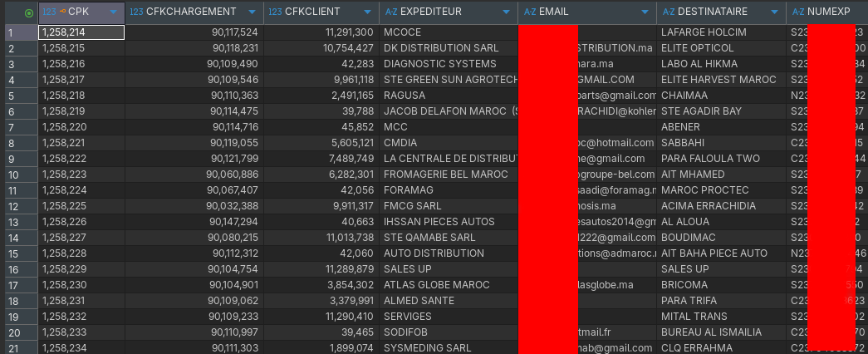Select the EMAIL column header

click(x=587, y=12)
